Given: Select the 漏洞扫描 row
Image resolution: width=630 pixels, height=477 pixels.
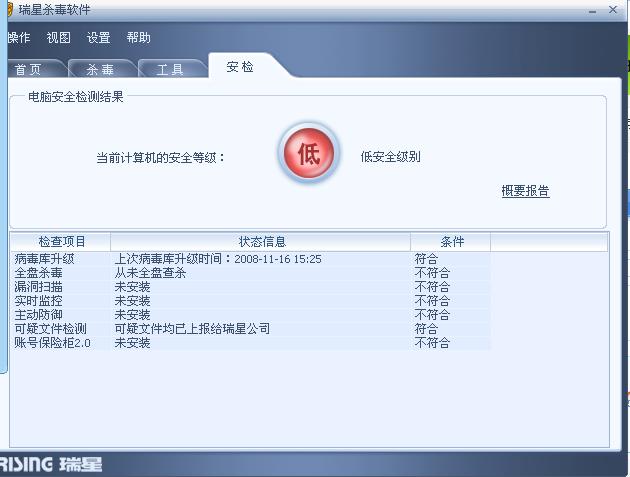Looking at the screenshot, I should click(x=251, y=287).
